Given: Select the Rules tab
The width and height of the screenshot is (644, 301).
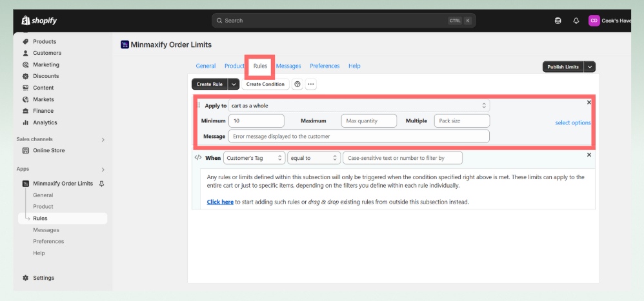Looking at the screenshot, I should 260,66.
